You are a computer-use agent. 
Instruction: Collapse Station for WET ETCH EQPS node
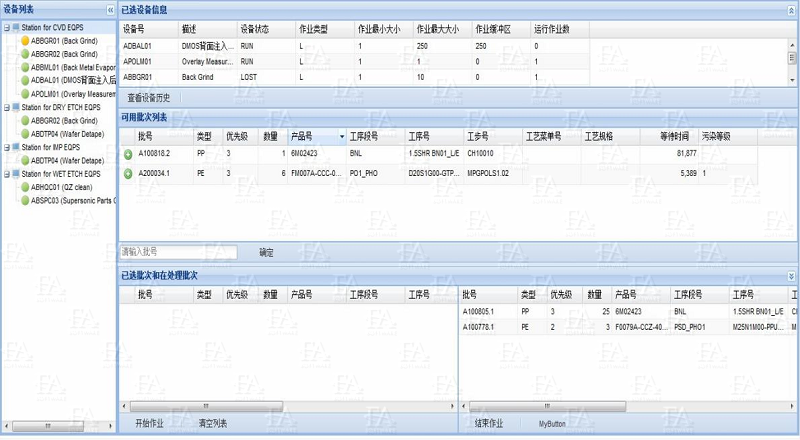click(6, 174)
